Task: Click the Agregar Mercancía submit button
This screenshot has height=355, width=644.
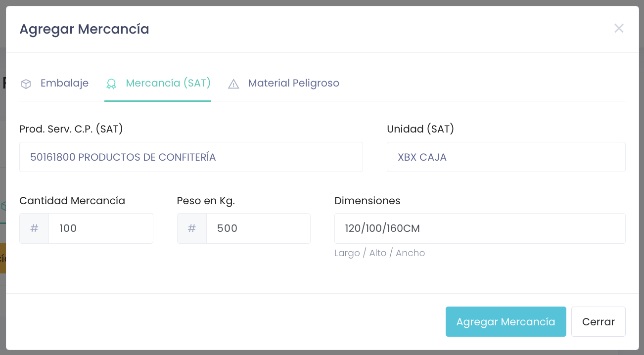Action: 506,321
